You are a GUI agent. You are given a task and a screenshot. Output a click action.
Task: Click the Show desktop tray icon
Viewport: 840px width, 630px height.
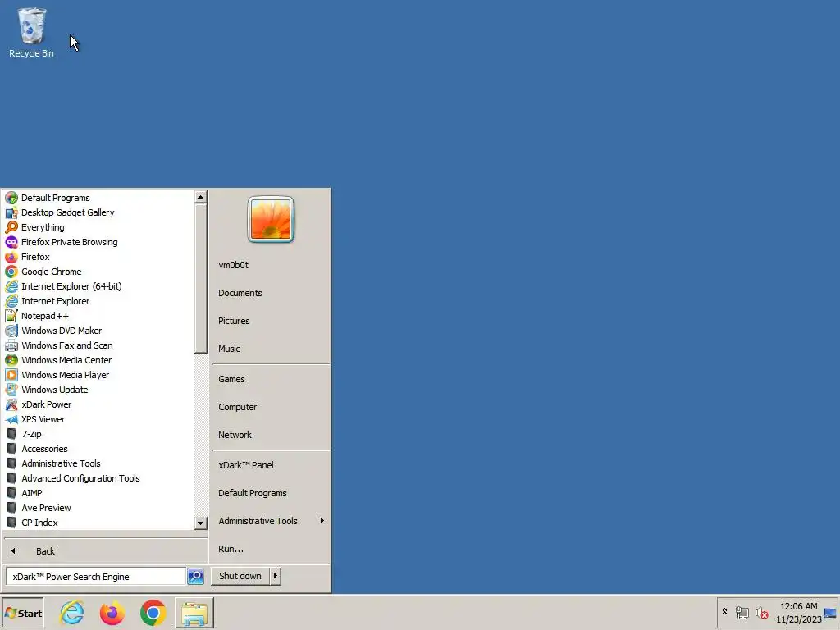(x=830, y=613)
